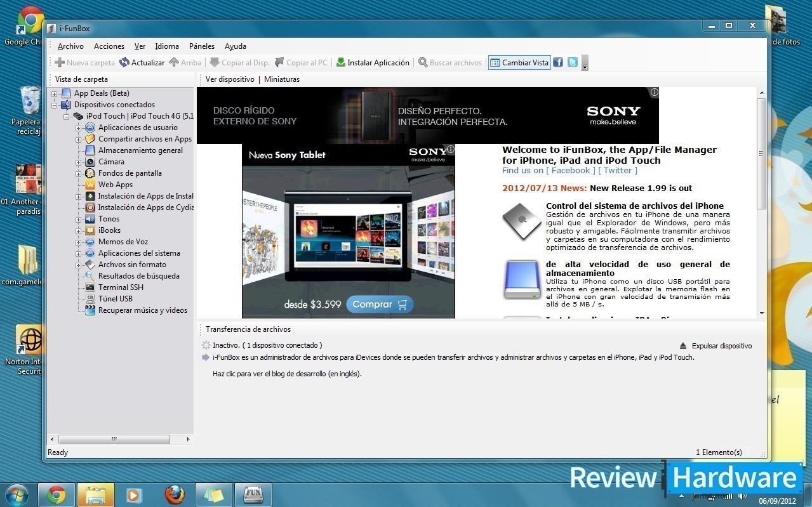Open Túnel USB tree item

(115, 299)
